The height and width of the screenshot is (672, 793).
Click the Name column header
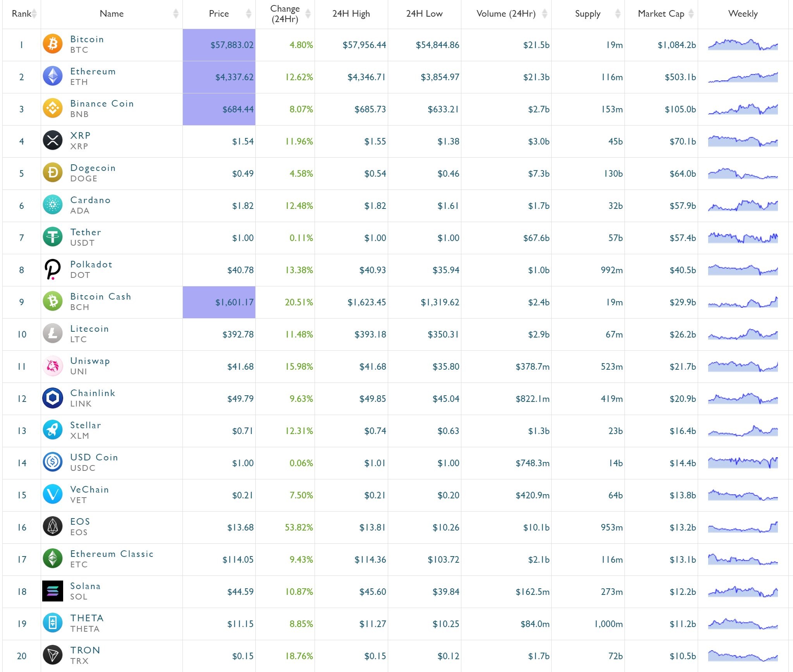pyautogui.click(x=112, y=14)
